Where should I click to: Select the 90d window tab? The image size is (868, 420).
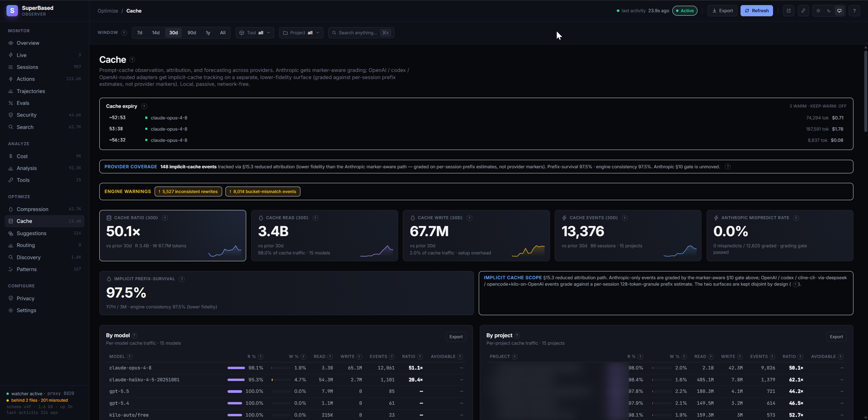click(x=192, y=33)
